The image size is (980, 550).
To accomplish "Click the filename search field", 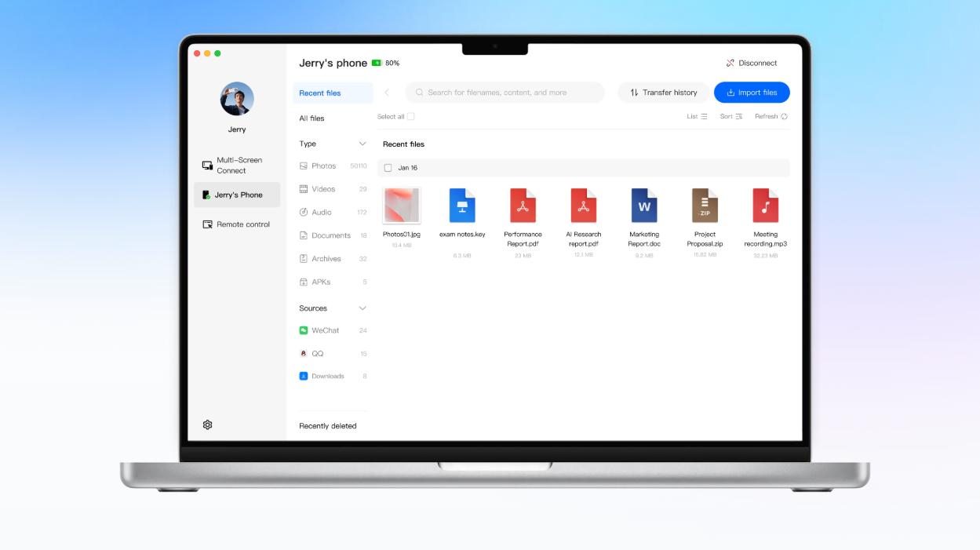I will pos(505,93).
